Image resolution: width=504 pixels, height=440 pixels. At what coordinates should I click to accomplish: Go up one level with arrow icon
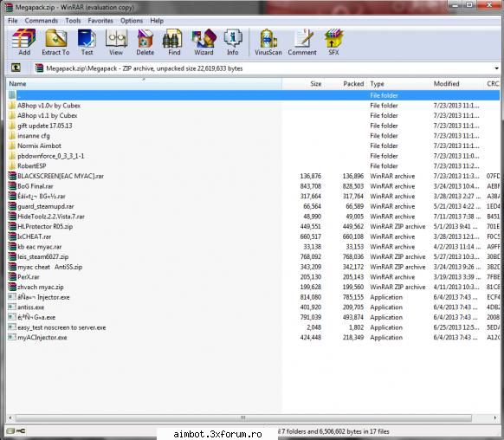(16, 68)
